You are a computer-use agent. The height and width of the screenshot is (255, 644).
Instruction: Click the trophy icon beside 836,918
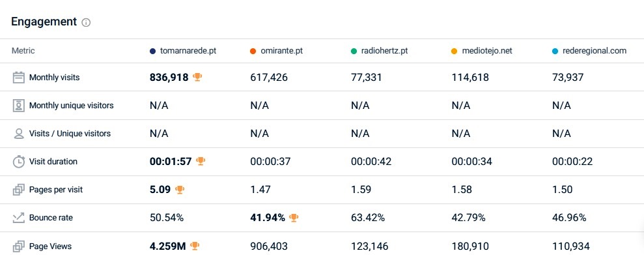197,77
